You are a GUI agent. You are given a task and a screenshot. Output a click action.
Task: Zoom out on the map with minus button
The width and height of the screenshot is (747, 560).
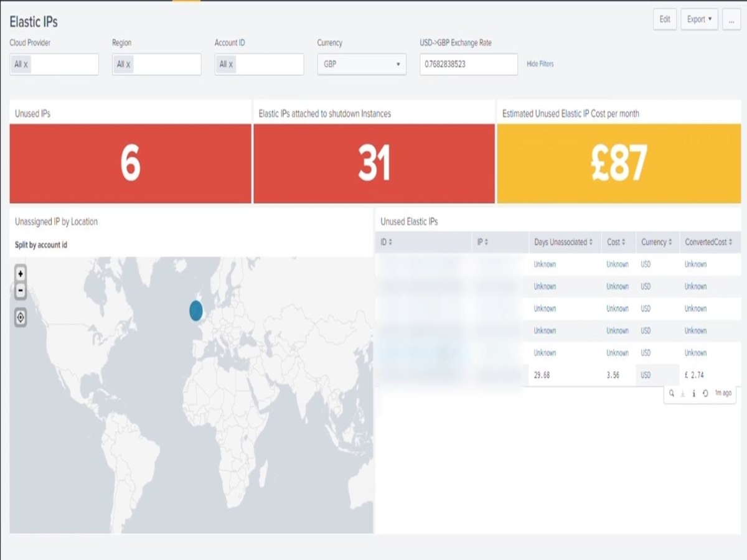21,290
